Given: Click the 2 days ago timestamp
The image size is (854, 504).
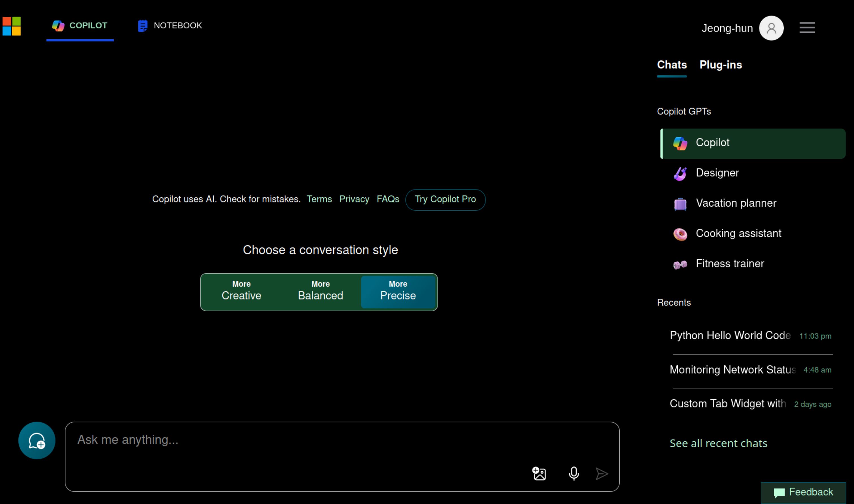Looking at the screenshot, I should point(812,405).
